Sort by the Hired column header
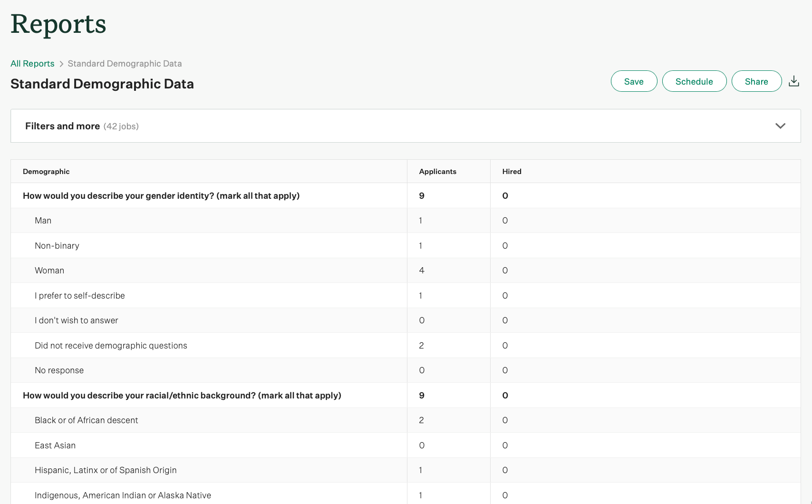 512,171
